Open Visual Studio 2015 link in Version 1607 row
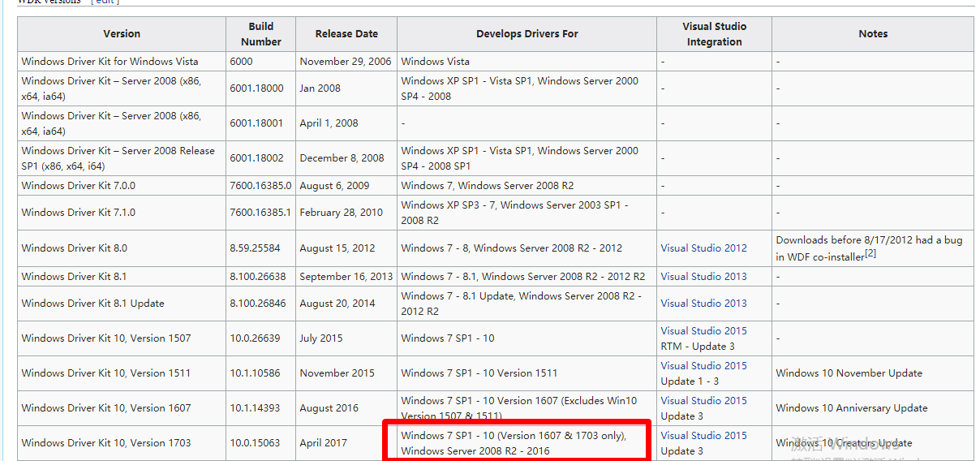 point(703,401)
